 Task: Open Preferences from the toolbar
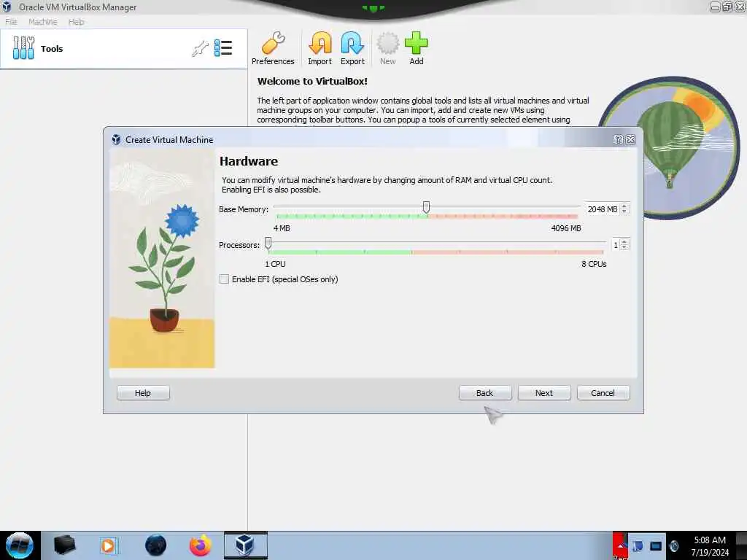click(x=273, y=49)
